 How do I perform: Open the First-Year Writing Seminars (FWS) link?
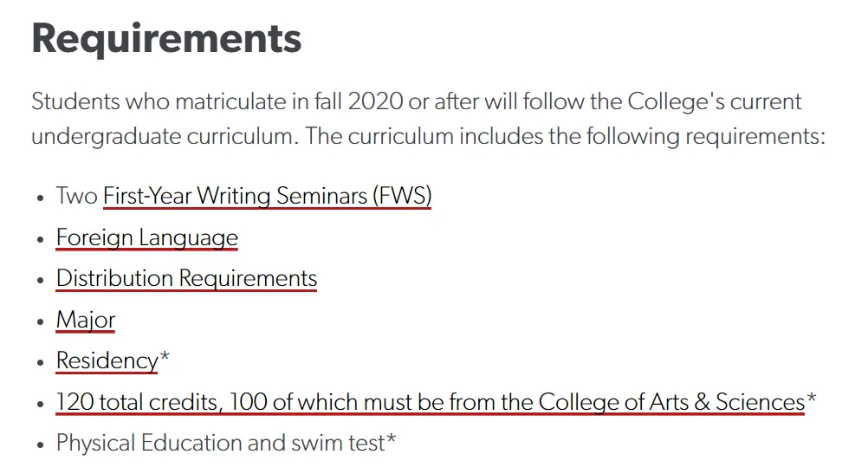tap(267, 196)
